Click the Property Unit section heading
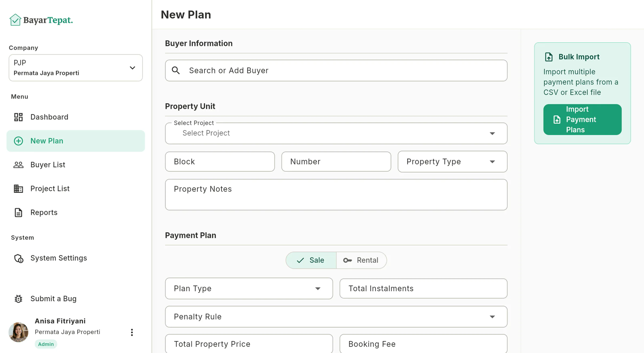 pyautogui.click(x=190, y=106)
